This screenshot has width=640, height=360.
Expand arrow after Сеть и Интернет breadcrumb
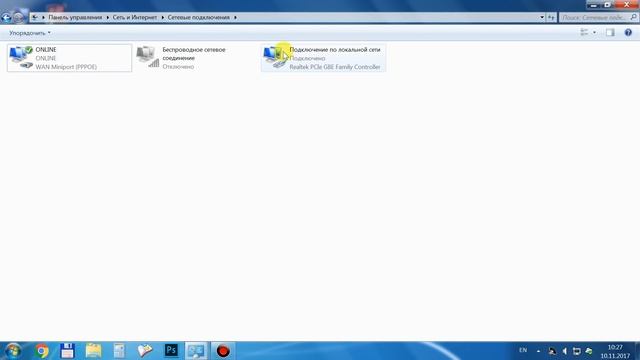coord(162,18)
